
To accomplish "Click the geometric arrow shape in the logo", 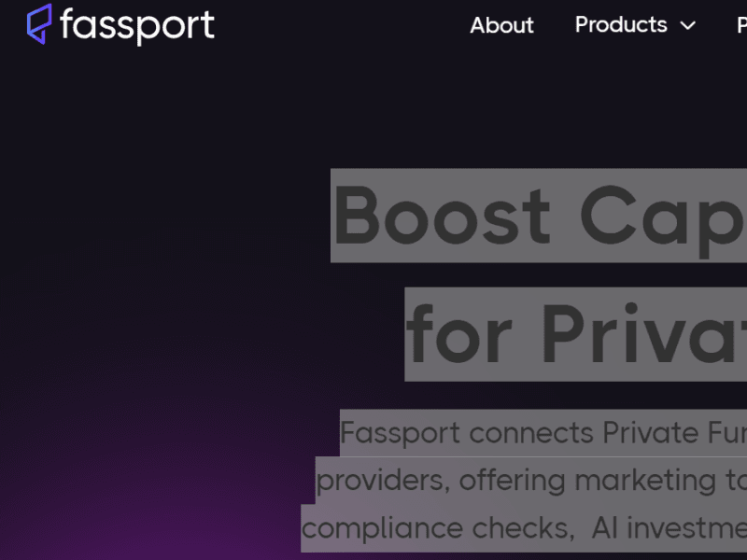I will point(37,25).
